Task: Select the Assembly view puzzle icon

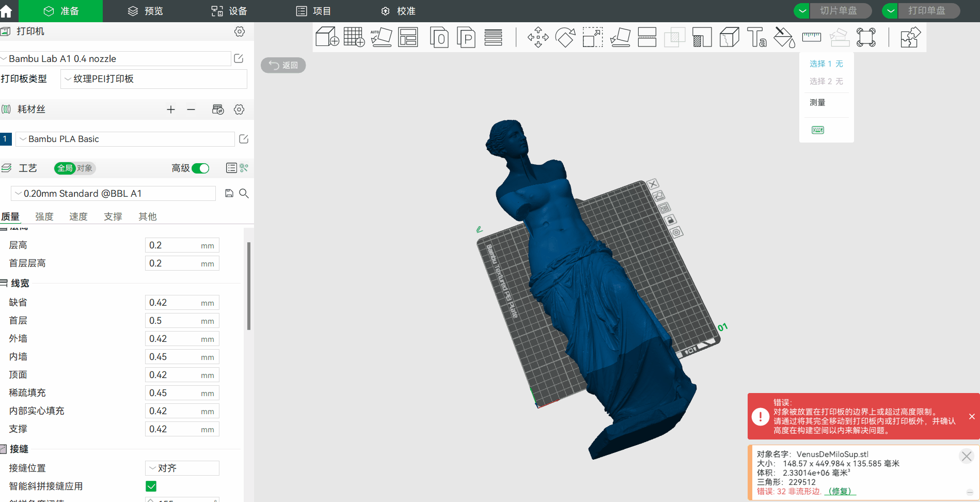Action: 910,37
